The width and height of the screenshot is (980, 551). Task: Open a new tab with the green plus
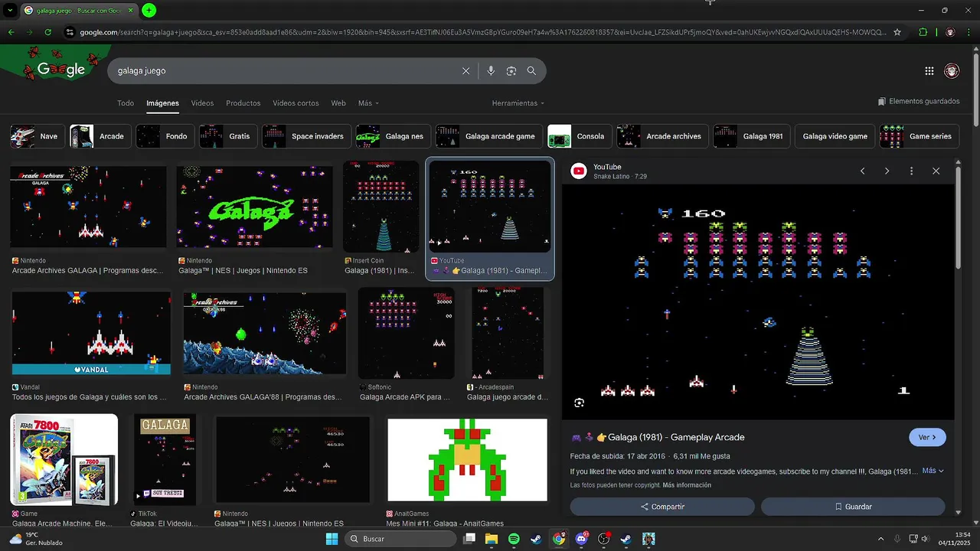[x=149, y=10]
